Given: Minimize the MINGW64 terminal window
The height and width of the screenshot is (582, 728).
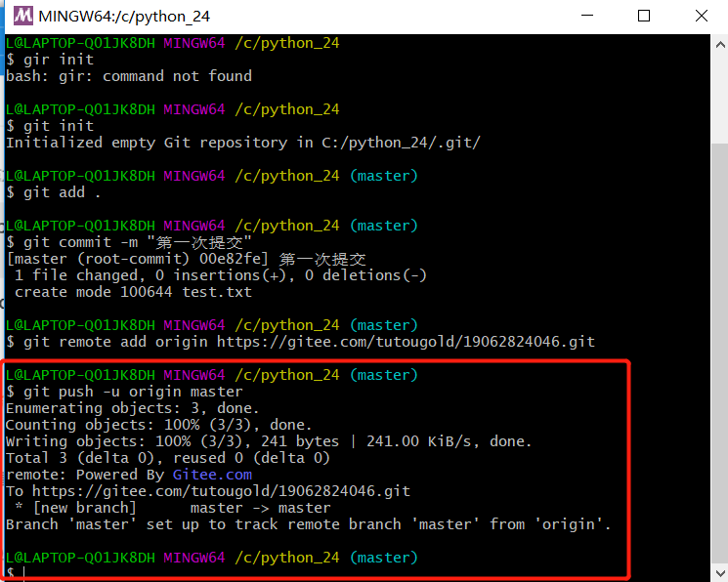Looking at the screenshot, I should coord(587,16).
